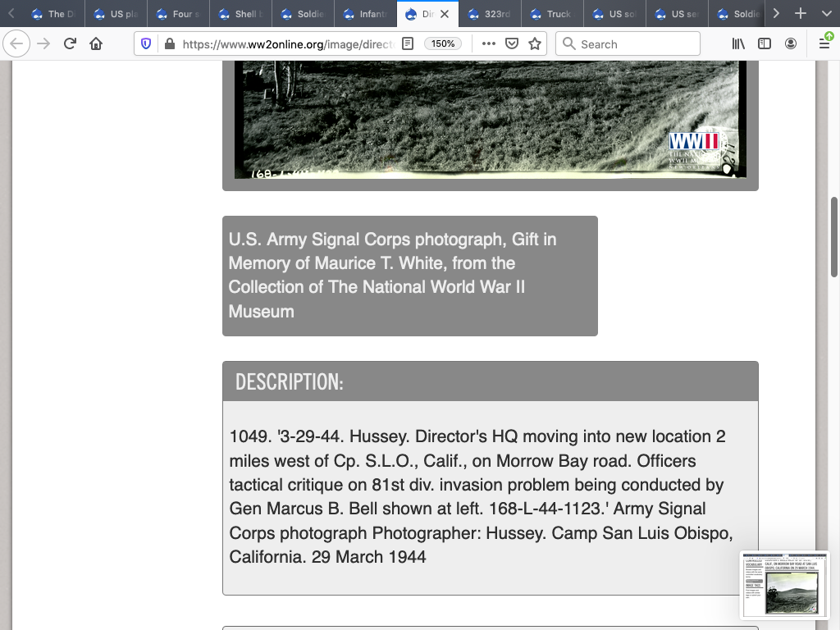Click inside the Search field
840x630 pixels.
click(636, 43)
